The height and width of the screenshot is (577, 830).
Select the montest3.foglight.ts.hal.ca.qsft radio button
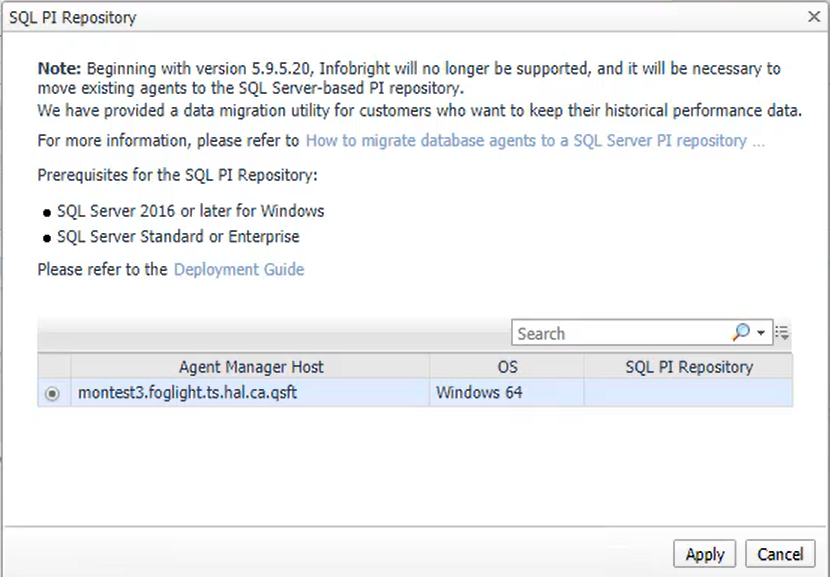(52, 393)
